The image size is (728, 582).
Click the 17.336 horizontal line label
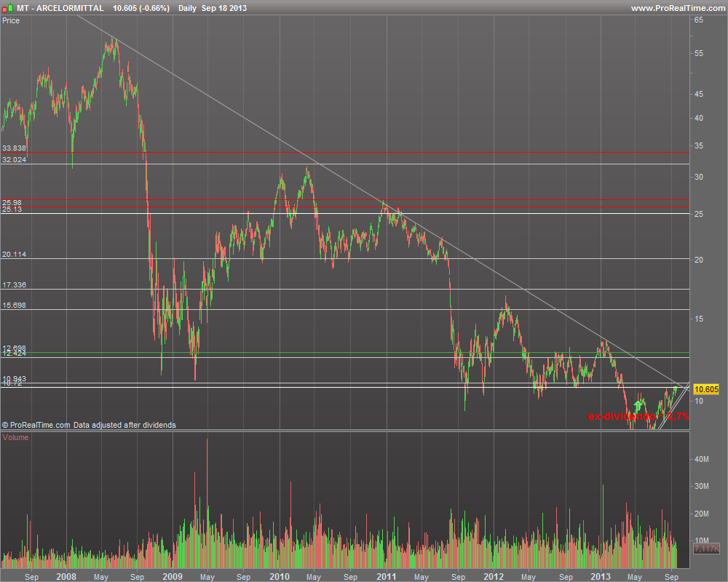pos(14,285)
